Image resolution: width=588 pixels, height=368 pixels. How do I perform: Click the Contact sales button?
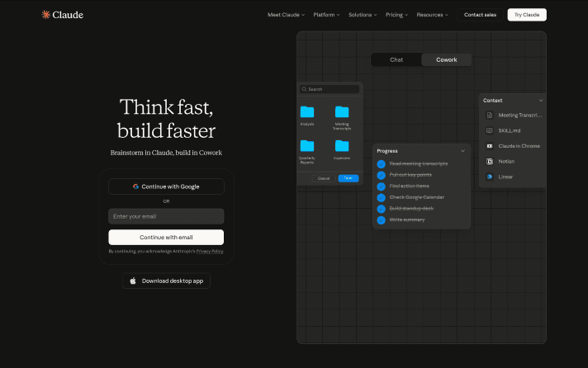tap(480, 15)
